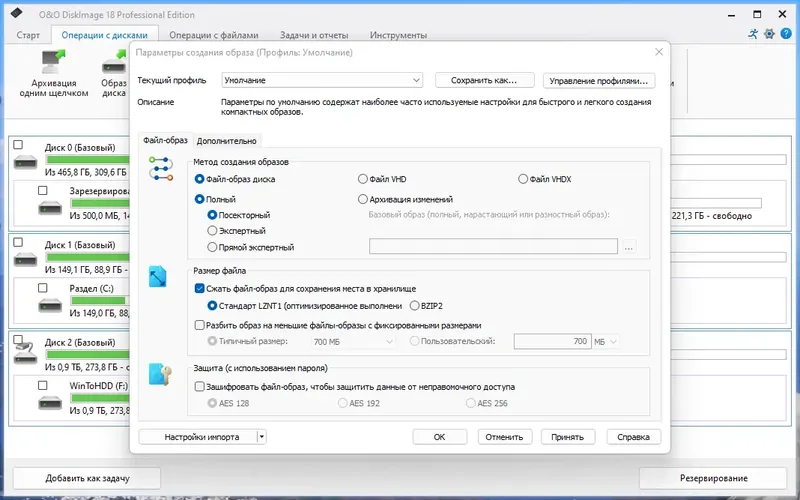Screen dimensions: 800x500
Task: Open the 700 МБ typical size dropdown
Action: coord(353,341)
